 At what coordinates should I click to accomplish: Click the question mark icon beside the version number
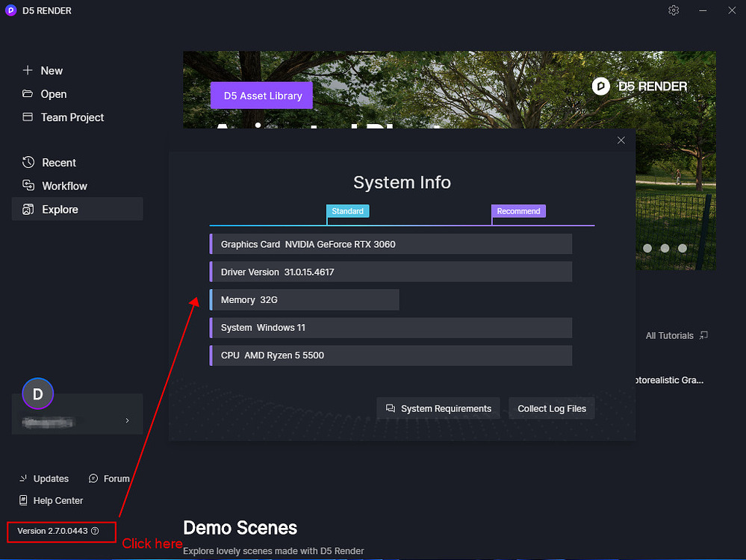[95, 531]
